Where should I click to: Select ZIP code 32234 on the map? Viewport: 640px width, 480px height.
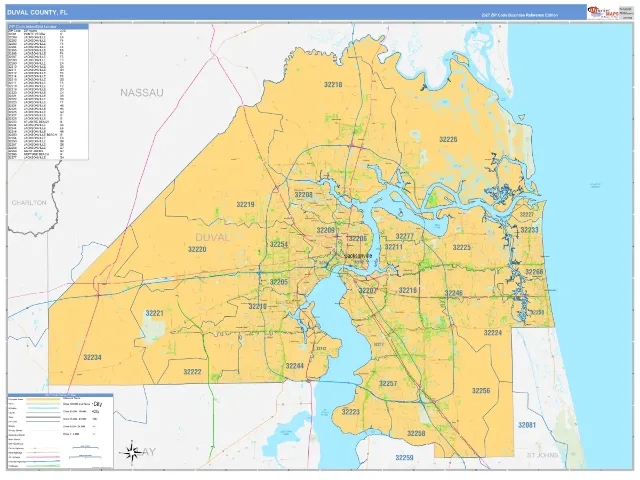coord(92,358)
